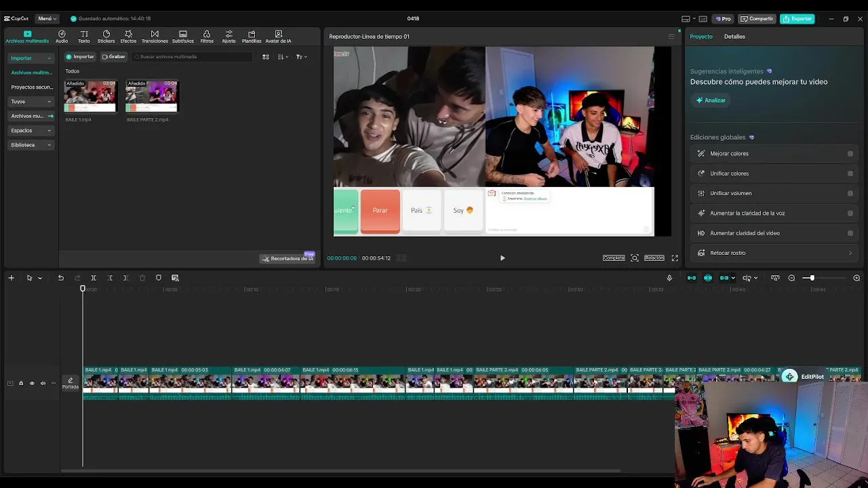Click the marker shield icon in timeline toolbar
The width and height of the screenshot is (868, 488).
pos(159,278)
